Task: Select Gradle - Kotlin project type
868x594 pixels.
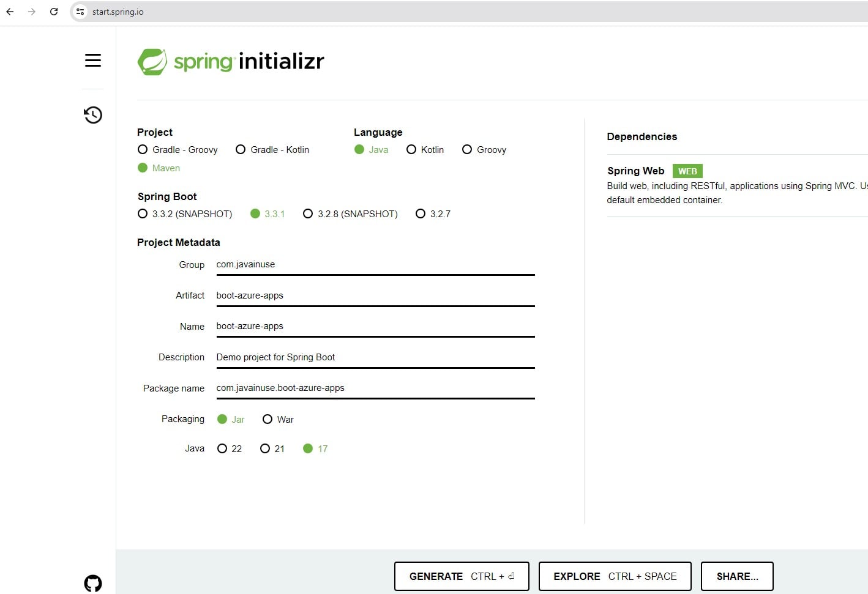Action: 272,150
